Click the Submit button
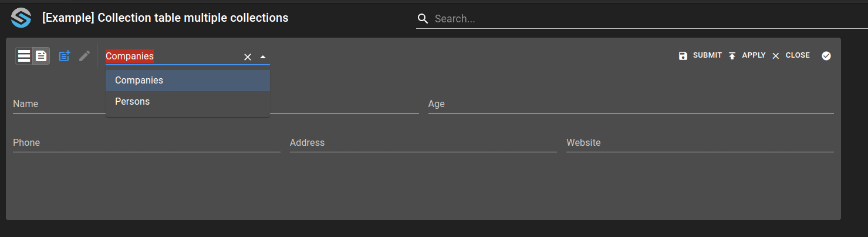Image resolution: width=868 pixels, height=237 pixels. (700, 55)
